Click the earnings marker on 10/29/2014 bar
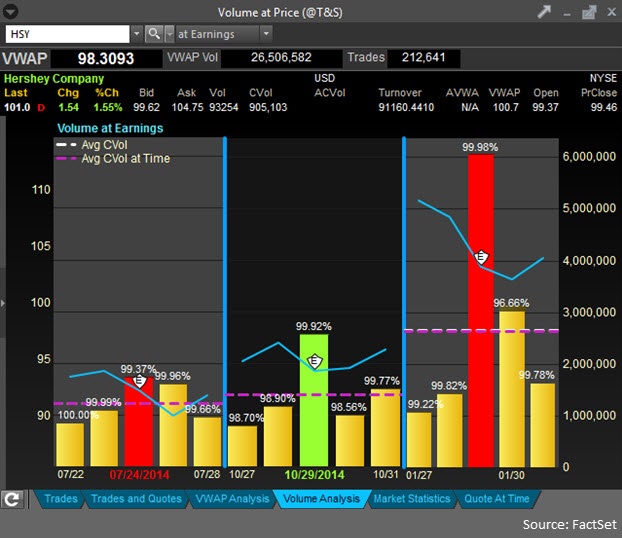The width and height of the screenshot is (622, 538). tap(315, 361)
